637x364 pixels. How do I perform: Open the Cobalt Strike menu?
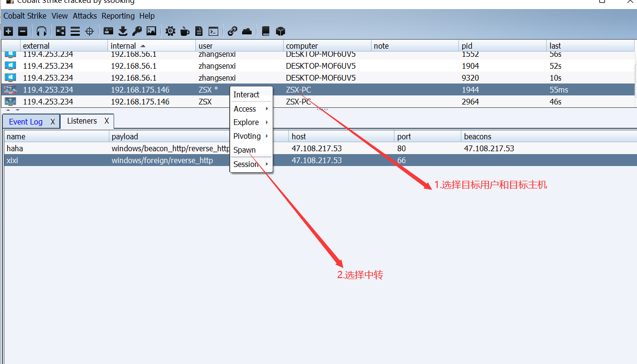click(25, 16)
